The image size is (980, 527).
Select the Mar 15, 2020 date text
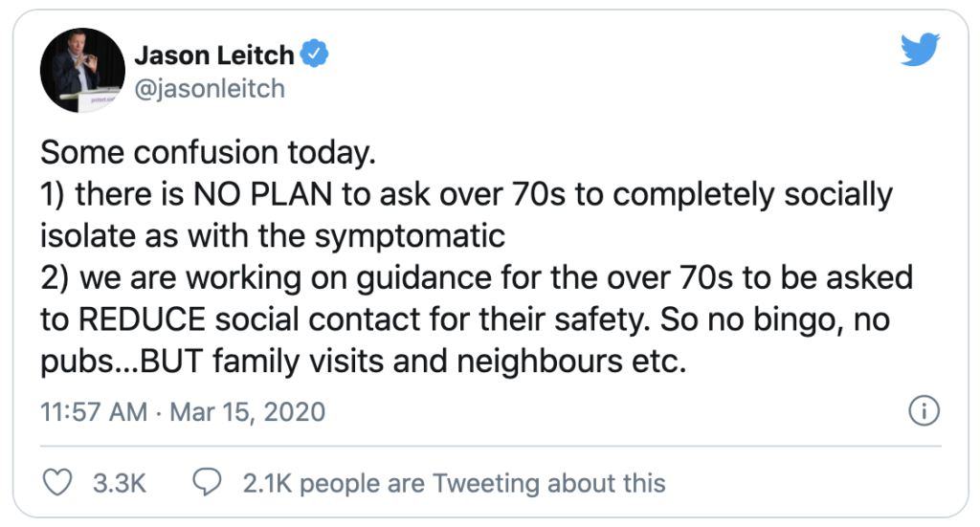point(248,412)
